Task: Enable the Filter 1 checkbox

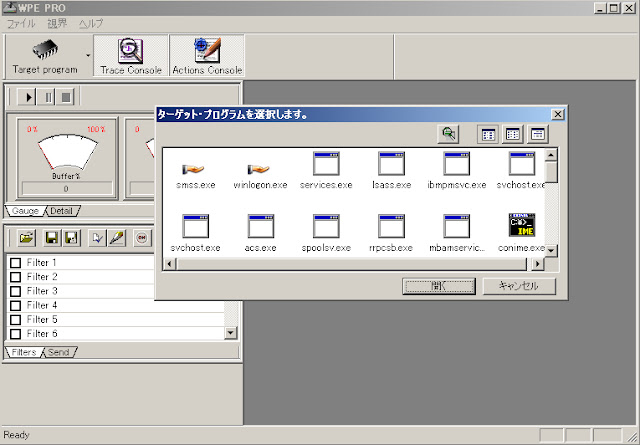Action: tap(16, 263)
